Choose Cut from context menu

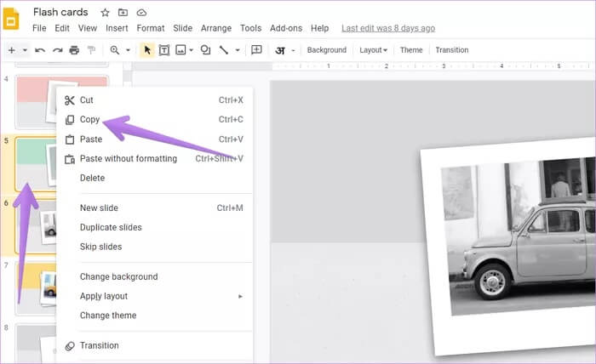(x=154, y=100)
